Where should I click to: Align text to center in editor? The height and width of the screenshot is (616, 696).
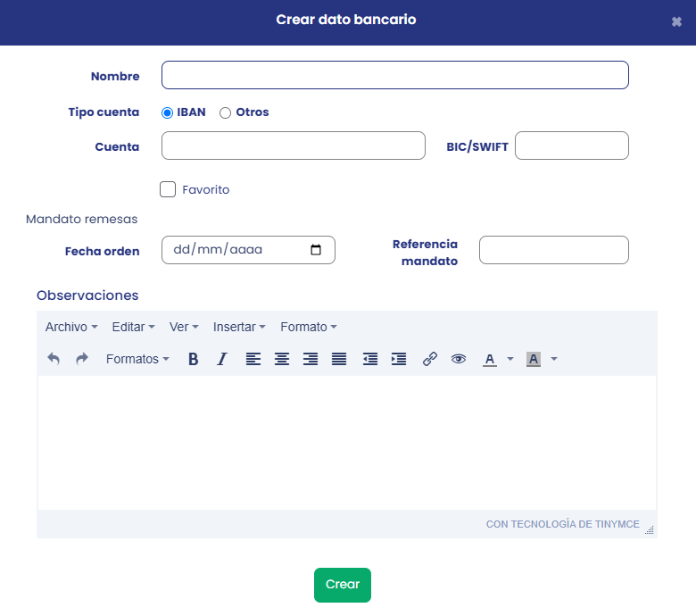(282, 359)
